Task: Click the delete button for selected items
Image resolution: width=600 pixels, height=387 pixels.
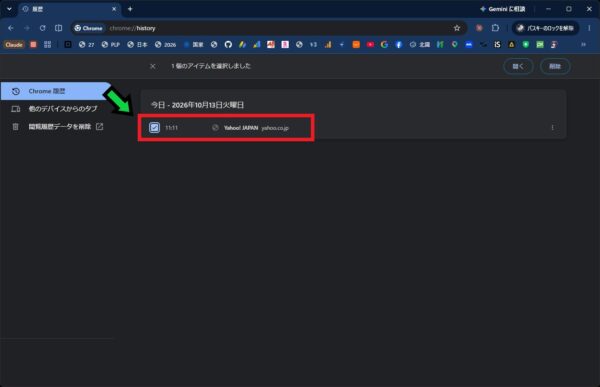Action: pyautogui.click(x=555, y=66)
